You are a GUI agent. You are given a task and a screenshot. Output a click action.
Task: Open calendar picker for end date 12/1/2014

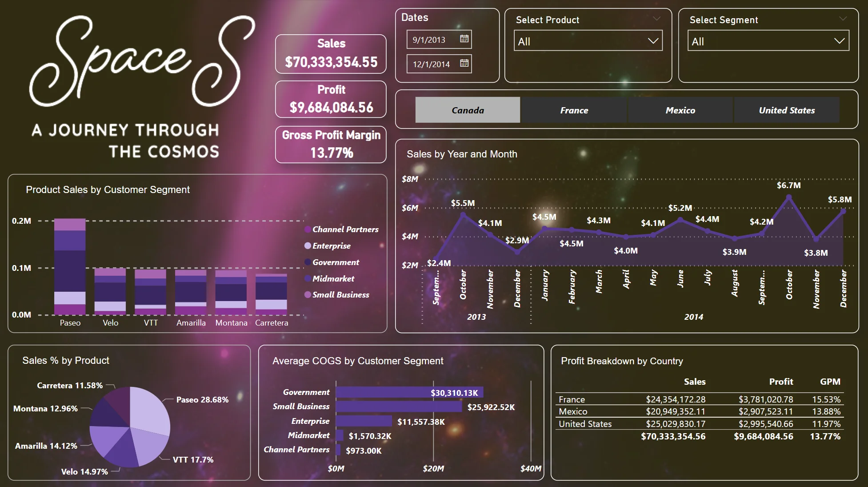pos(464,64)
